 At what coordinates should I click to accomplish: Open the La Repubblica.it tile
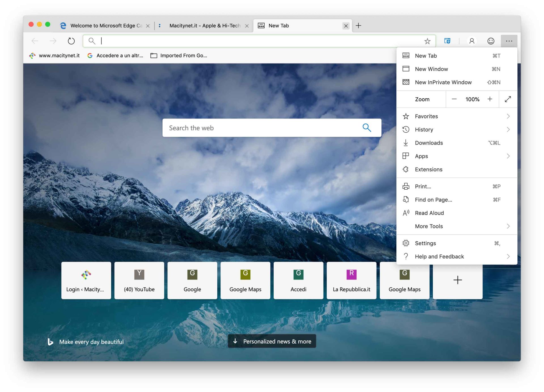coord(351,280)
